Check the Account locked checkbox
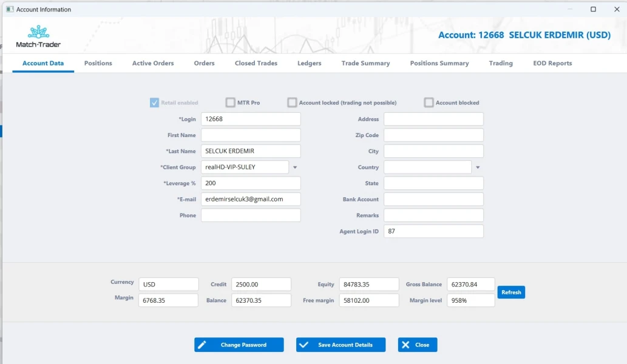627x364 pixels. tap(293, 103)
